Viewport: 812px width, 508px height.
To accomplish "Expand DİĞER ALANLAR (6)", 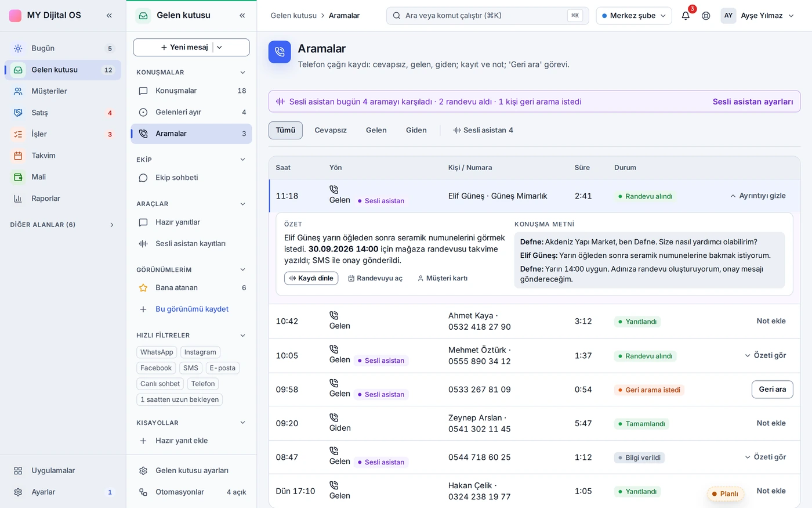I will [63, 225].
